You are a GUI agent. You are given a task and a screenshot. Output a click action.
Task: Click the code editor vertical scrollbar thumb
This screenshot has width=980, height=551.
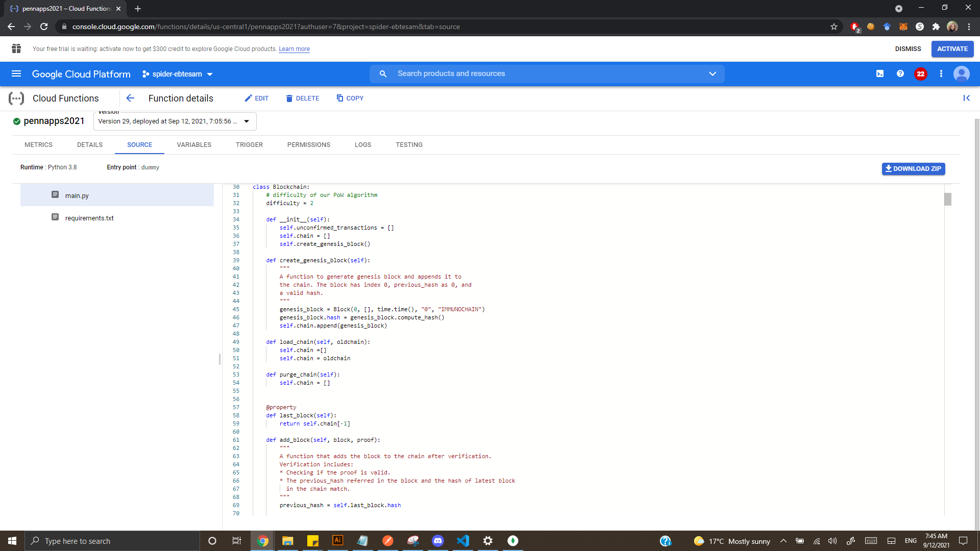pyautogui.click(x=948, y=199)
